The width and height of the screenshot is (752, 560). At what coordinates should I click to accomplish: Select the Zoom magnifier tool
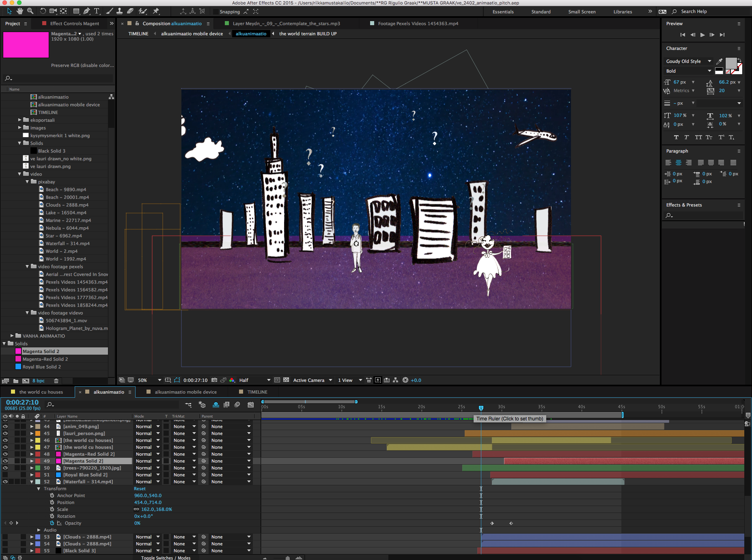[x=30, y=11]
